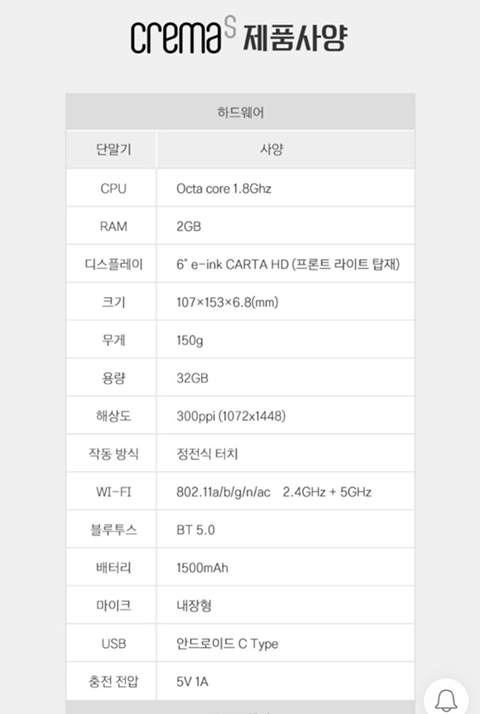The width and height of the screenshot is (480, 714).
Task: Select the 32GB storage value
Action: click(x=192, y=378)
